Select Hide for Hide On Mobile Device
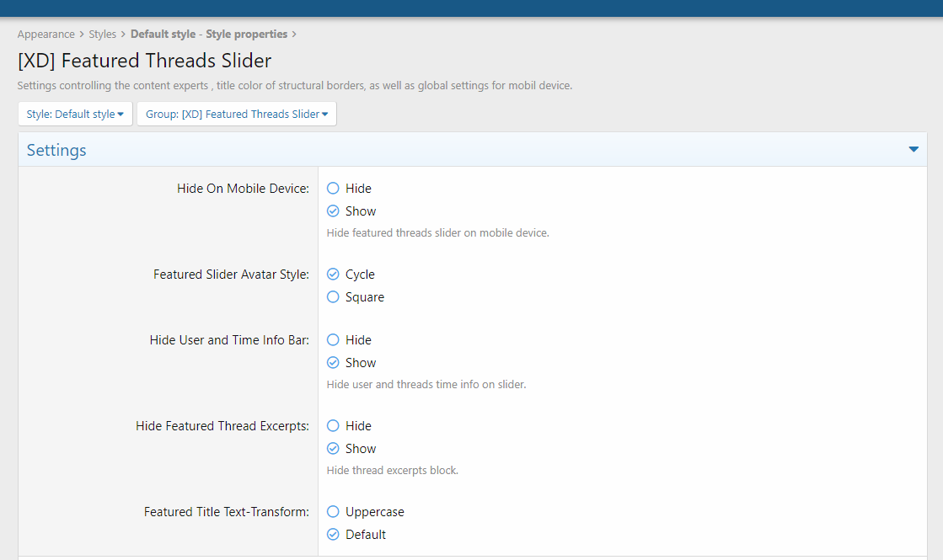 (333, 189)
